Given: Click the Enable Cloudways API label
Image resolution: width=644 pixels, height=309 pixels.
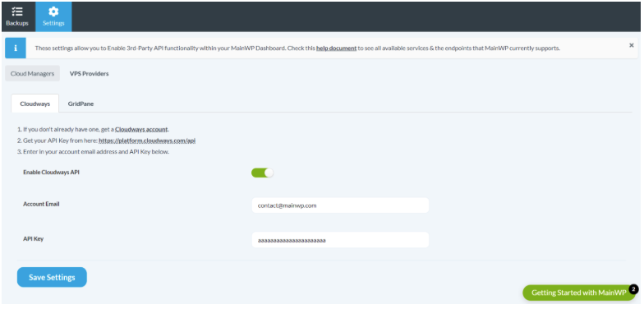Looking at the screenshot, I should tap(51, 173).
